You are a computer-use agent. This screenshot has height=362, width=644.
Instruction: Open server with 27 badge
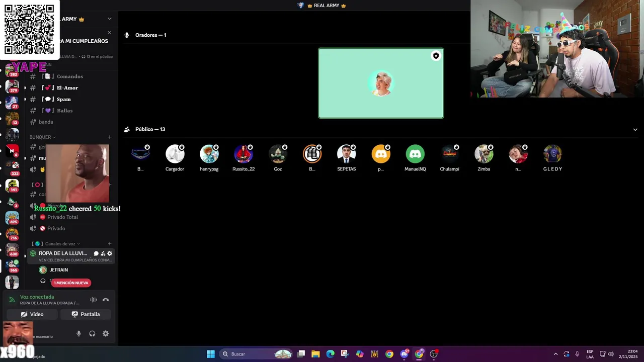(12, 103)
